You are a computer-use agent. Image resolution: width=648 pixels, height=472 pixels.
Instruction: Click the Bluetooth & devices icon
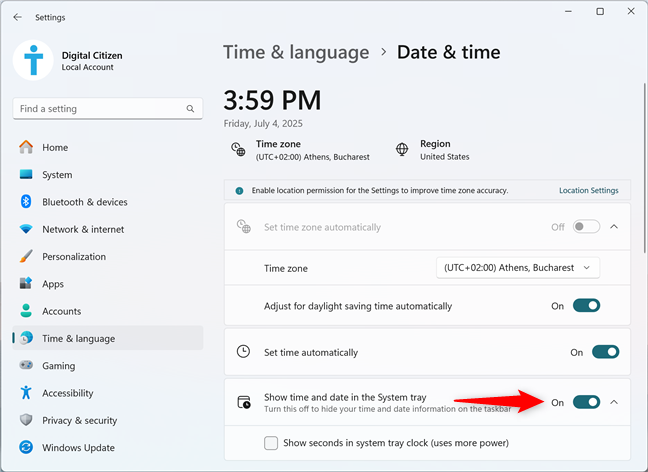26,202
